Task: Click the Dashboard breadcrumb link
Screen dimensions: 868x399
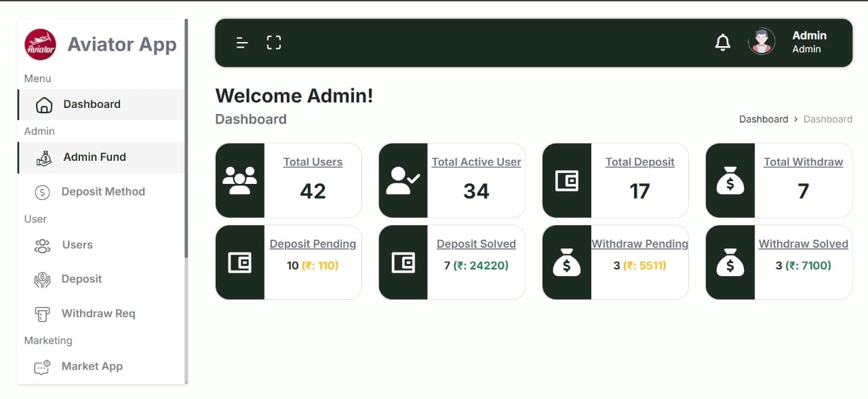Action: tap(764, 119)
